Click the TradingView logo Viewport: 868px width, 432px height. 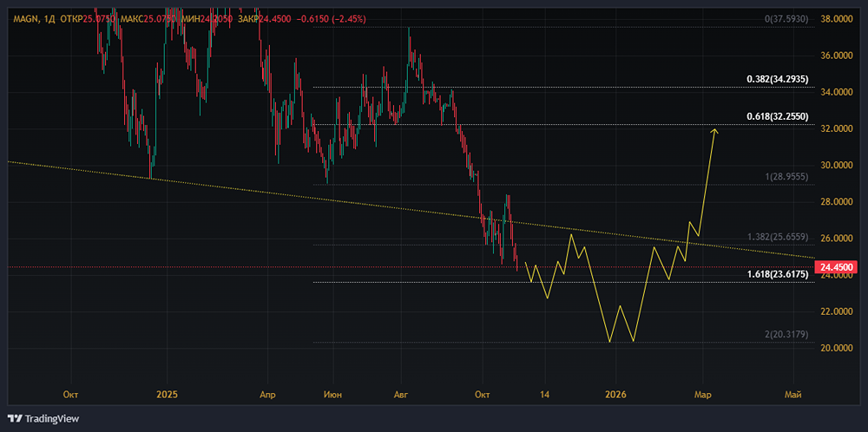[43, 418]
